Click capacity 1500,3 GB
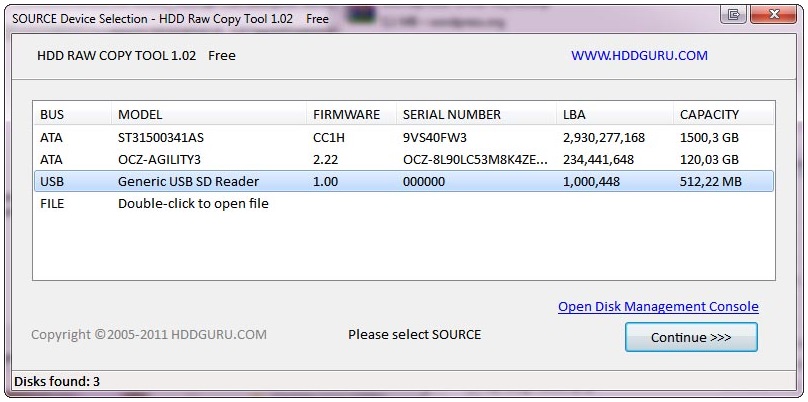 [x=710, y=138]
